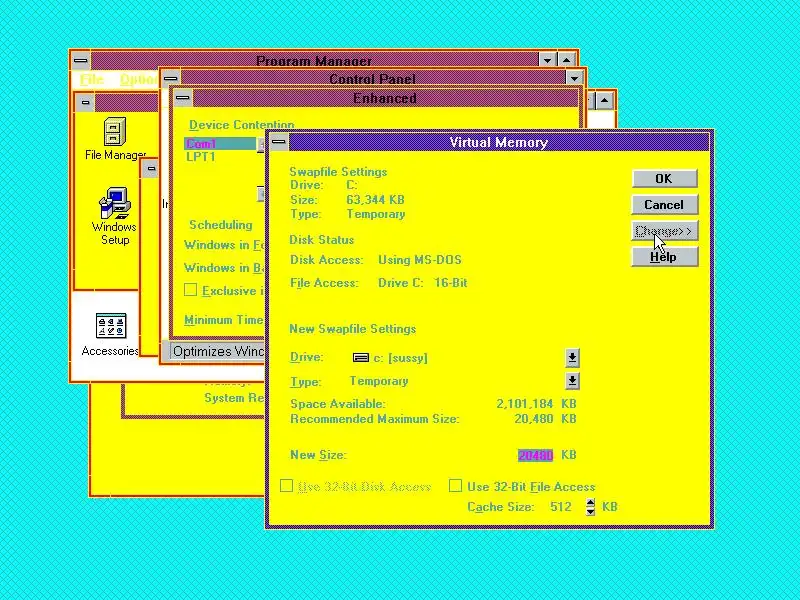Open the Enhanced dialog system menu box

(183, 97)
